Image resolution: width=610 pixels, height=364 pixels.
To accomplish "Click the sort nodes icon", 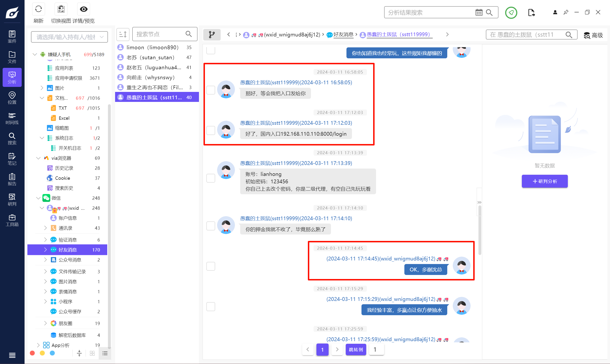I will pos(123,34).
